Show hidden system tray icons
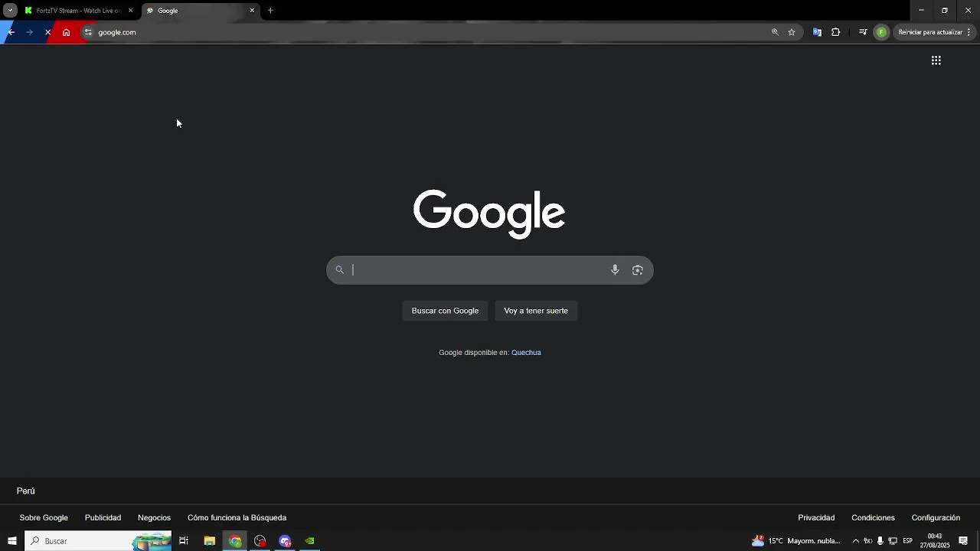Image resolution: width=980 pixels, height=551 pixels. [x=855, y=541]
